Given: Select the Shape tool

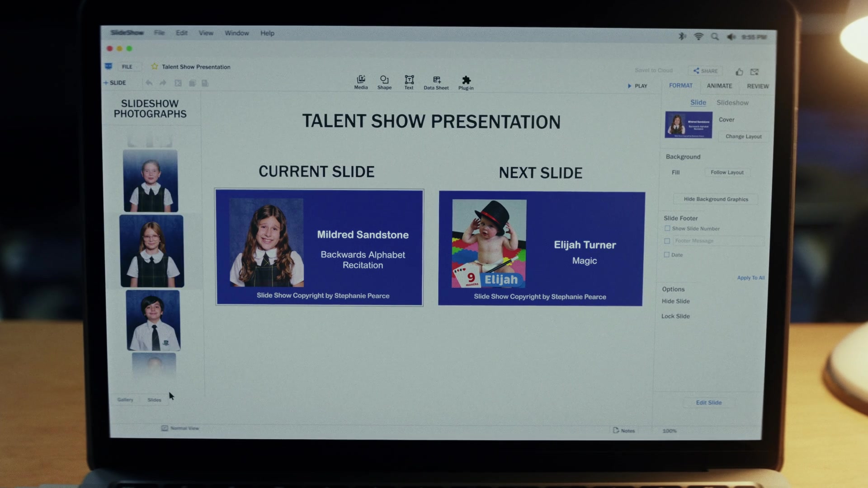Looking at the screenshot, I should [384, 82].
